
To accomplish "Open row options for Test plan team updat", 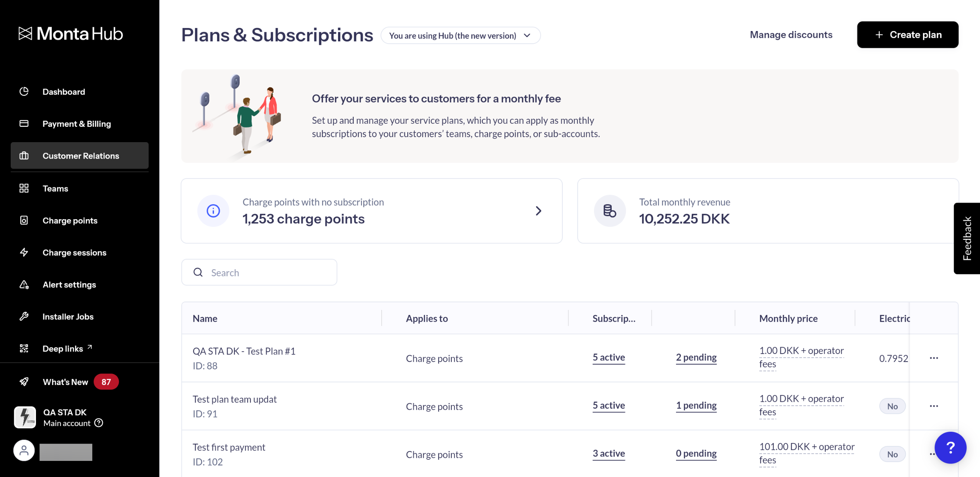I will (934, 406).
